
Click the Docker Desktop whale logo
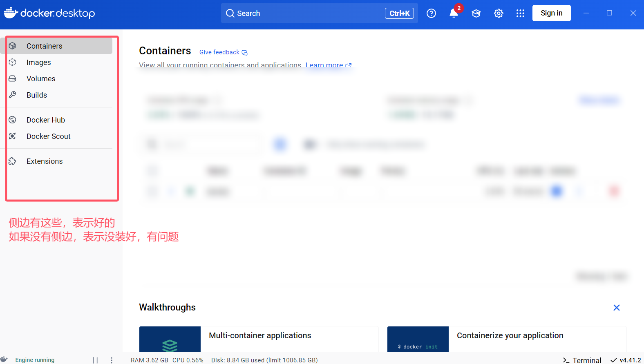coord(11,13)
